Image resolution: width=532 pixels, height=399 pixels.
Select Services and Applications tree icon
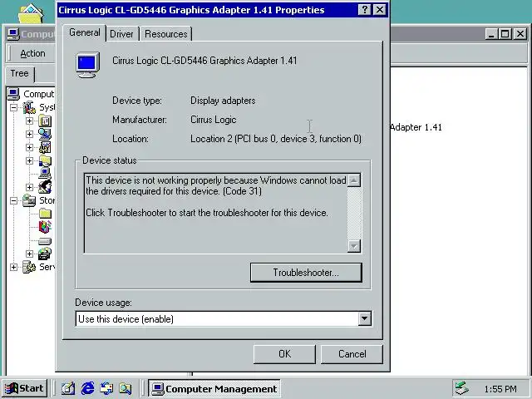29,267
